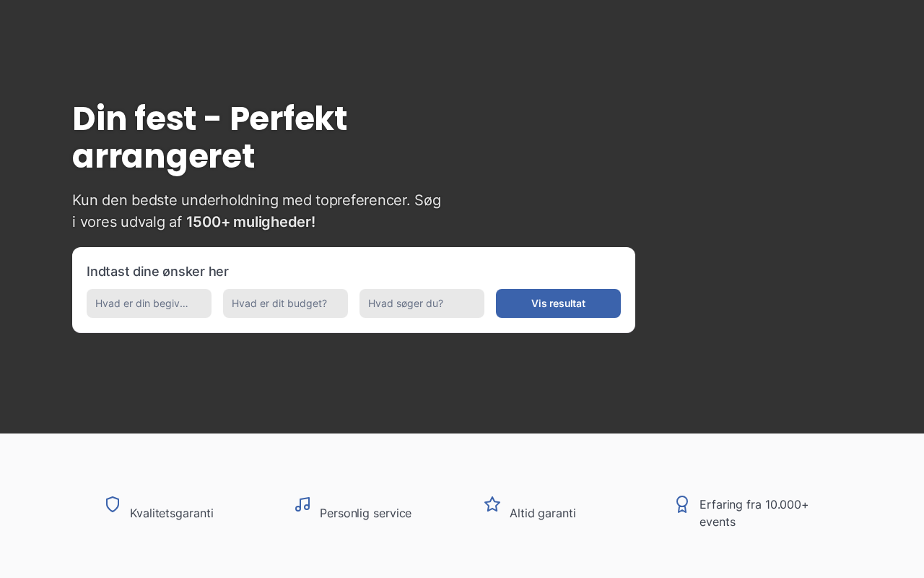924x578 pixels.
Task: Select the "Personlig service" text
Action: [365, 513]
